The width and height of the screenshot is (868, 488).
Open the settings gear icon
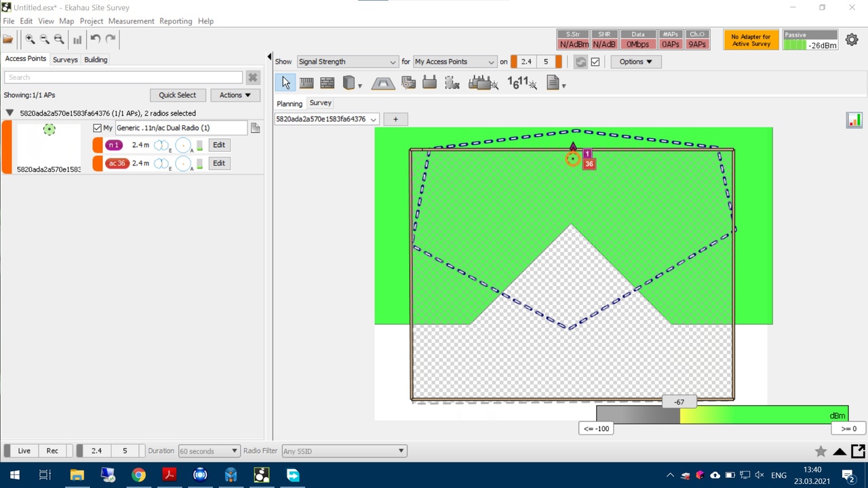(x=852, y=40)
